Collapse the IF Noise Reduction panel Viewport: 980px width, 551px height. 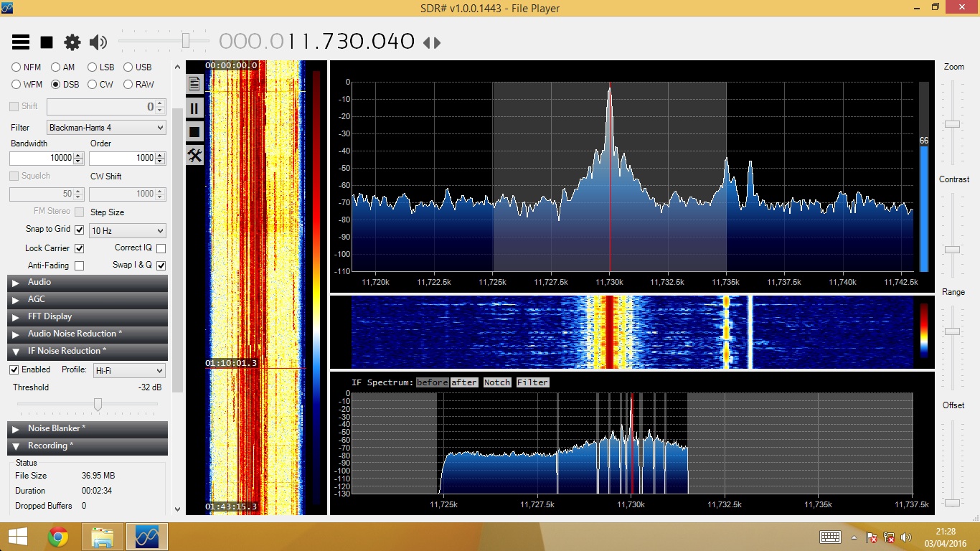(x=88, y=351)
